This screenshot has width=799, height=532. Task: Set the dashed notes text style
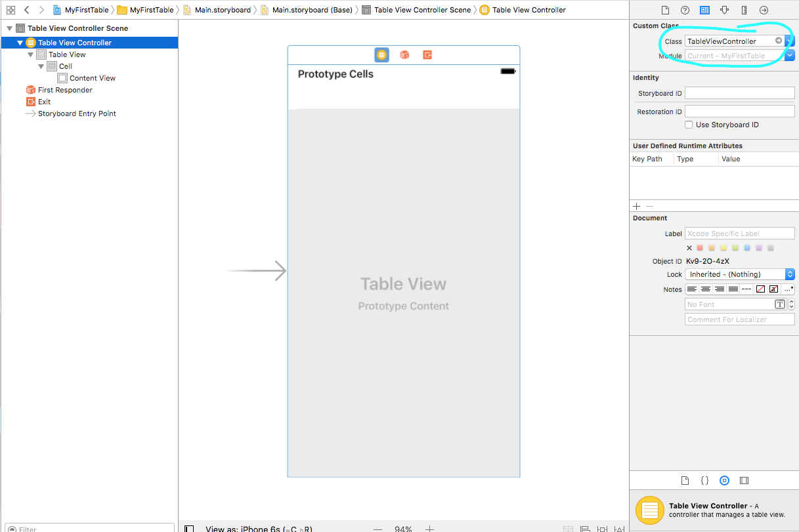click(x=746, y=289)
